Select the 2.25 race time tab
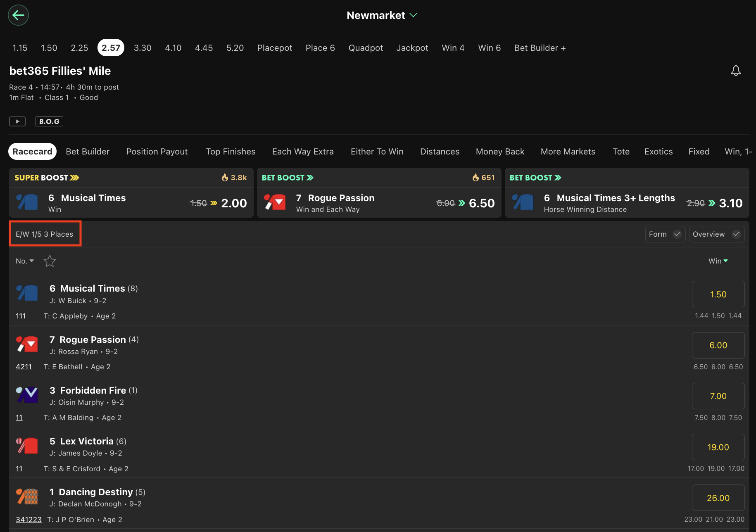This screenshot has height=532, width=756. point(79,48)
